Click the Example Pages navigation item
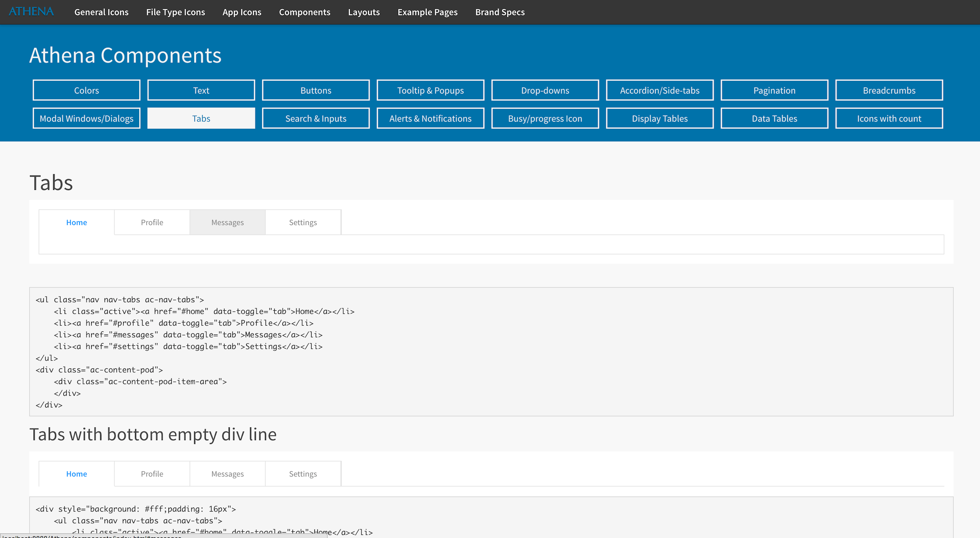Screen dimensions: 980x538 426,12
